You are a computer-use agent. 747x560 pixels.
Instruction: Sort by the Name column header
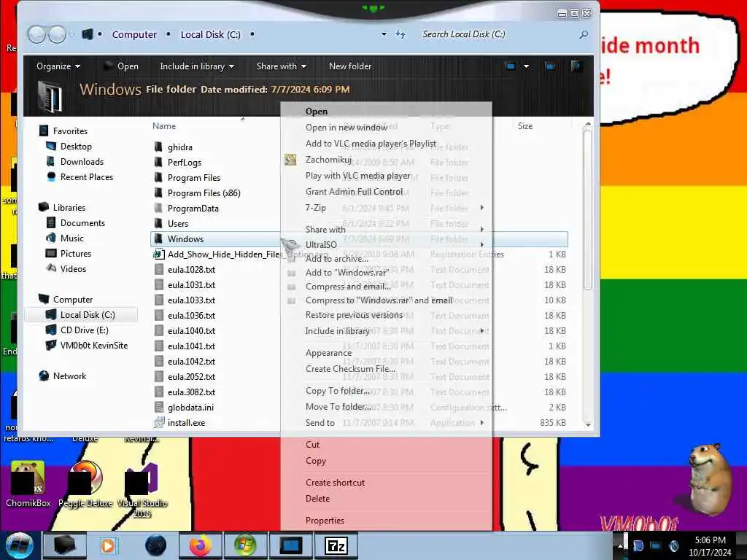point(164,125)
